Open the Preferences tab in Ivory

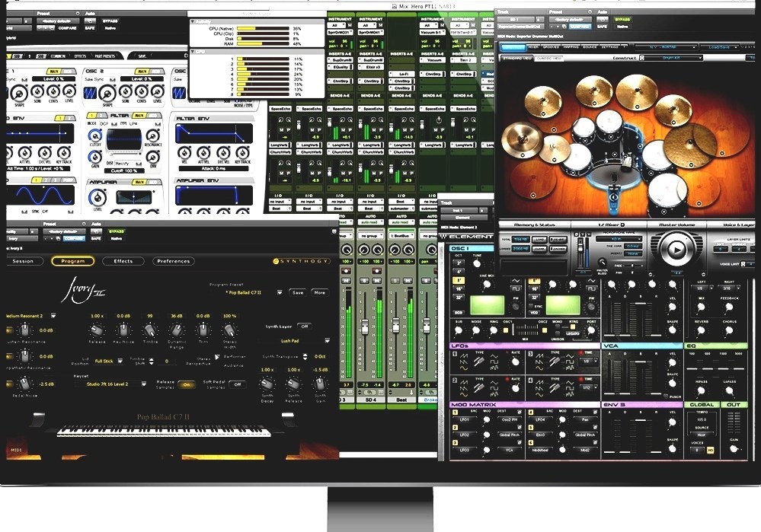click(173, 261)
